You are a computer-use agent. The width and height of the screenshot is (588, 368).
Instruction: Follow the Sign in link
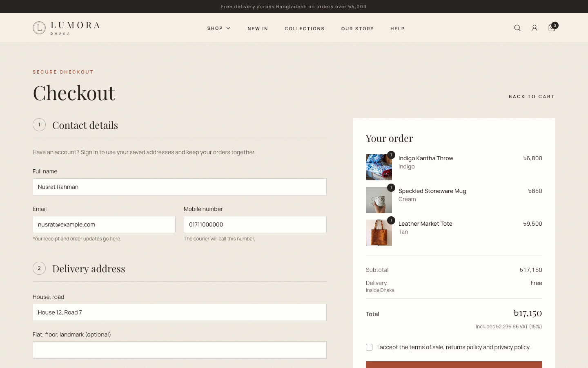click(89, 152)
